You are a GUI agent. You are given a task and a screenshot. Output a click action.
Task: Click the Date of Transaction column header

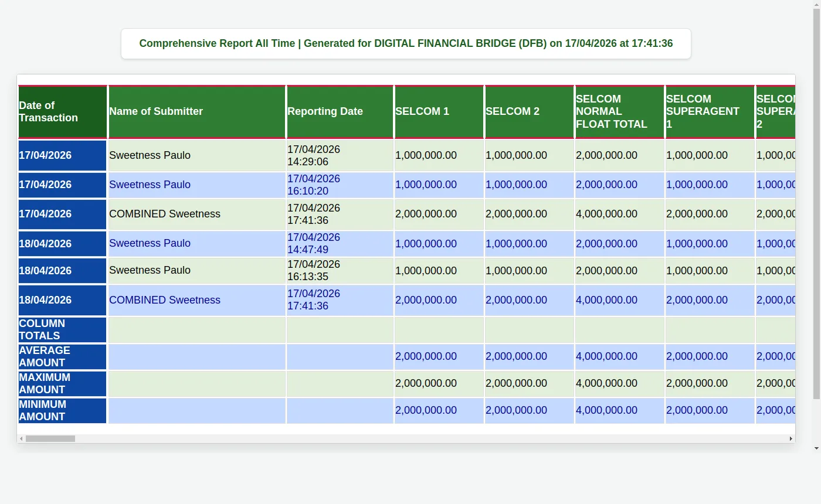pos(63,111)
